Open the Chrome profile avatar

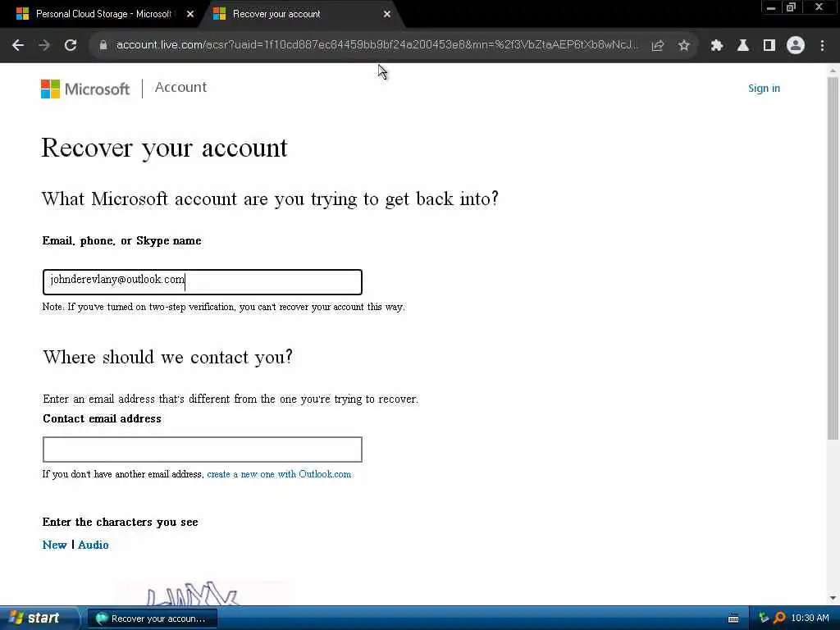[796, 46]
